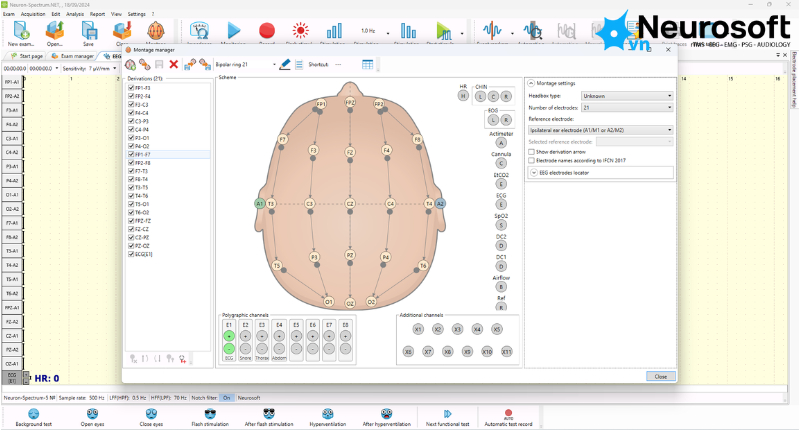Select the Hyperventilation functional test icon
This screenshot has height=430, width=800.
(x=328, y=417)
